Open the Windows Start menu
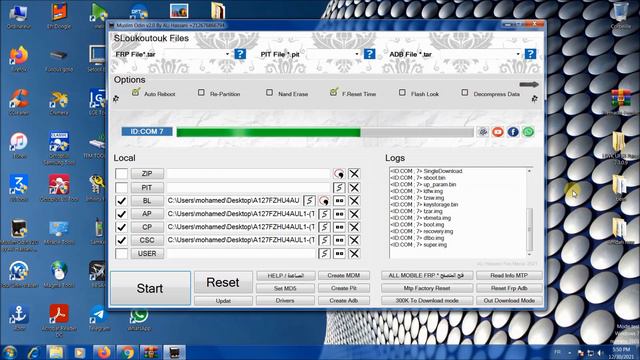Viewport: 640px width, 360px height. [x=9, y=352]
